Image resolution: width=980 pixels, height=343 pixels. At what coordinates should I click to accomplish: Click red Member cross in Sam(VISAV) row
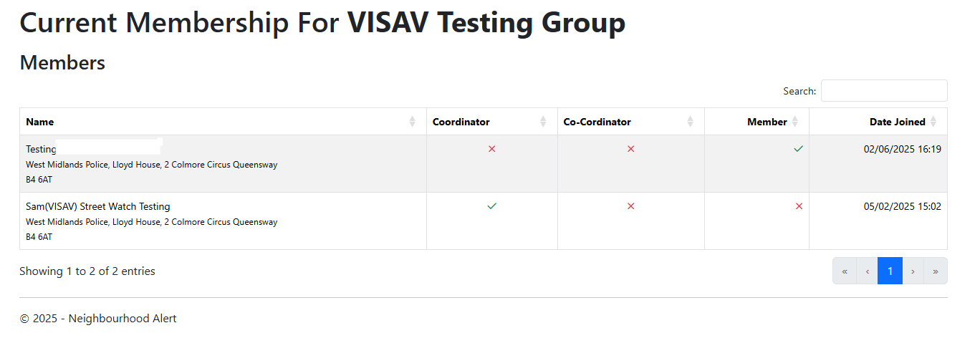(799, 206)
